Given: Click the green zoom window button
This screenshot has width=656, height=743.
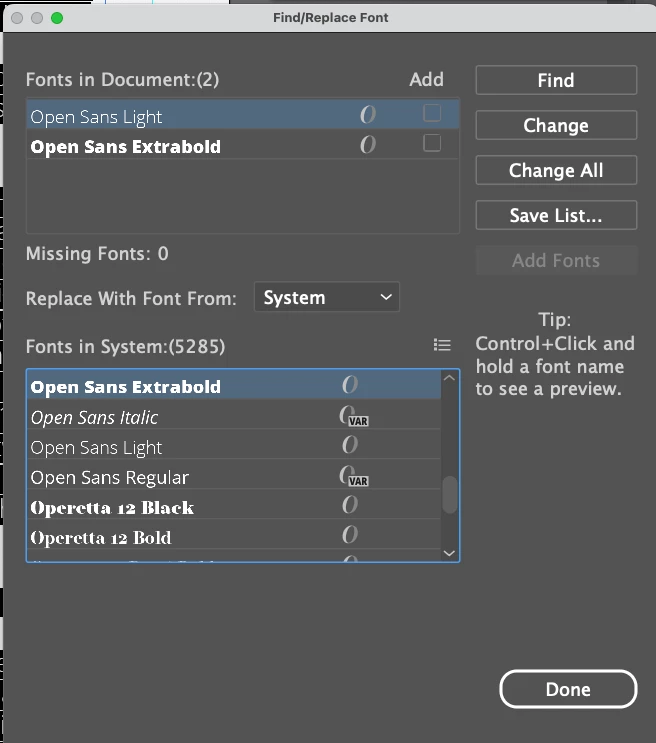Looking at the screenshot, I should (x=57, y=18).
